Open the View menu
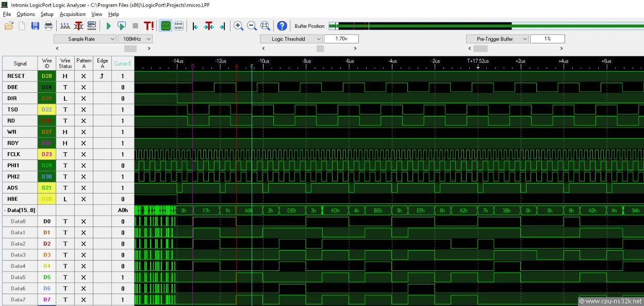 (96, 14)
